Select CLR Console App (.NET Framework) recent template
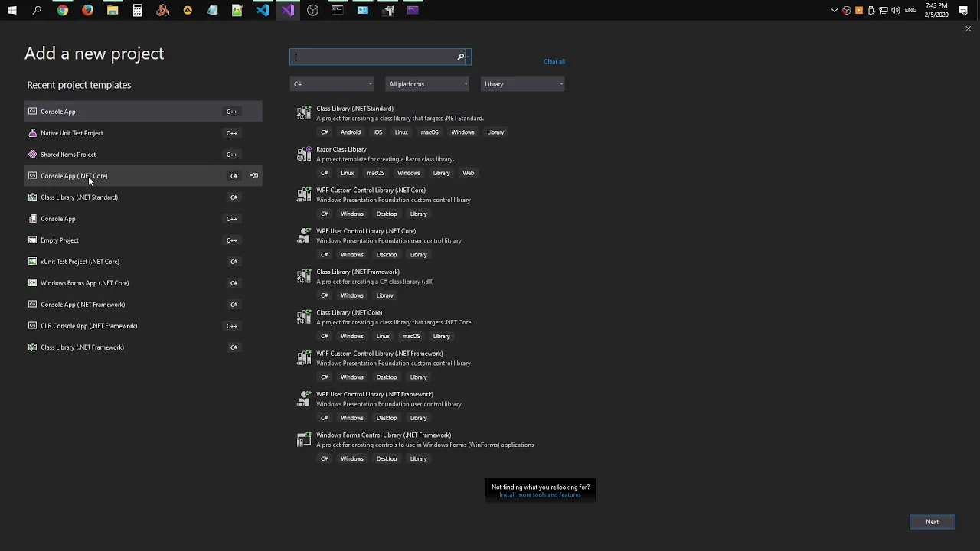The height and width of the screenshot is (551, 980). point(143,326)
